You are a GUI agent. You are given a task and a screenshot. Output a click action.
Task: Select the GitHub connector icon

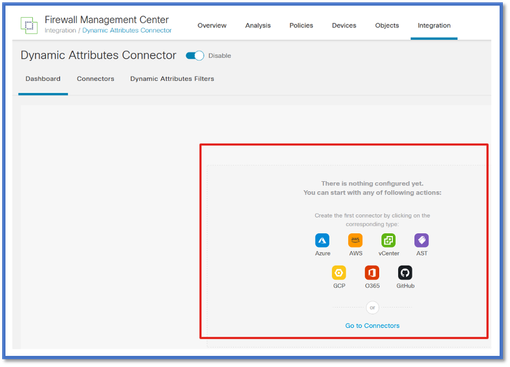pos(405,273)
